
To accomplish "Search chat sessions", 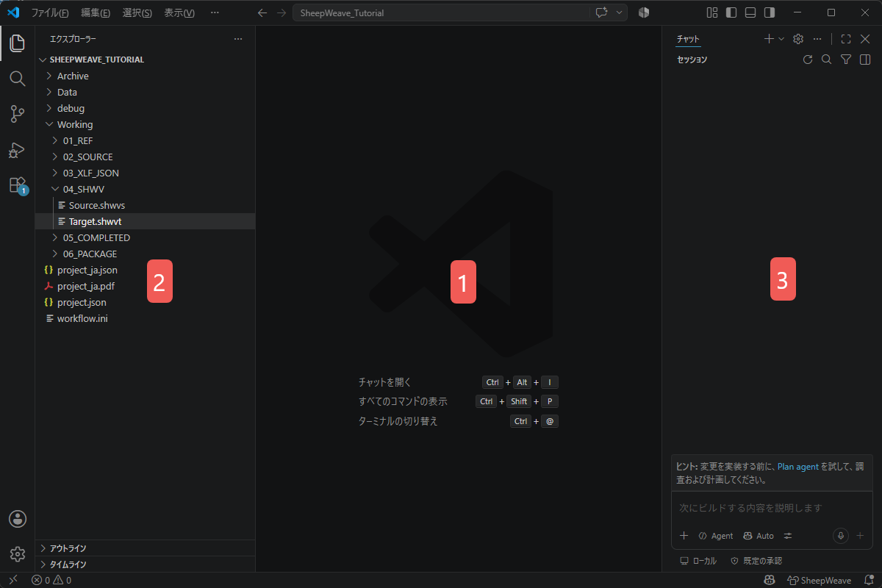I will click(x=826, y=60).
